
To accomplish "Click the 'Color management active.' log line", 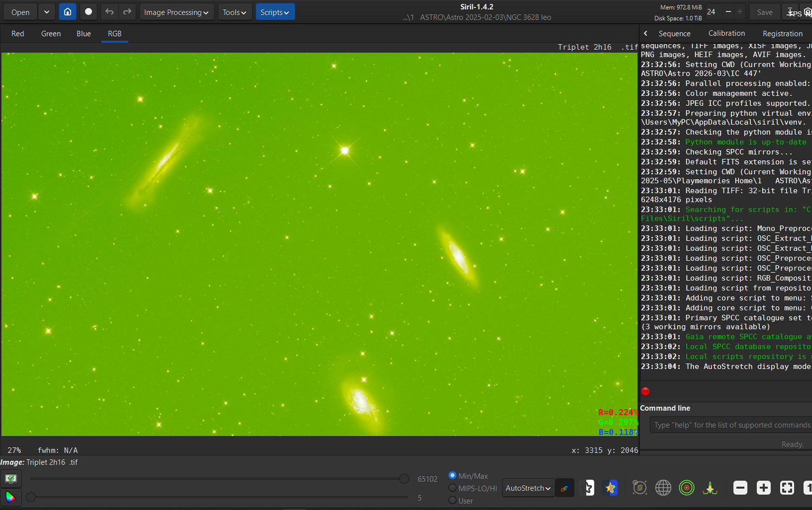I will (739, 94).
